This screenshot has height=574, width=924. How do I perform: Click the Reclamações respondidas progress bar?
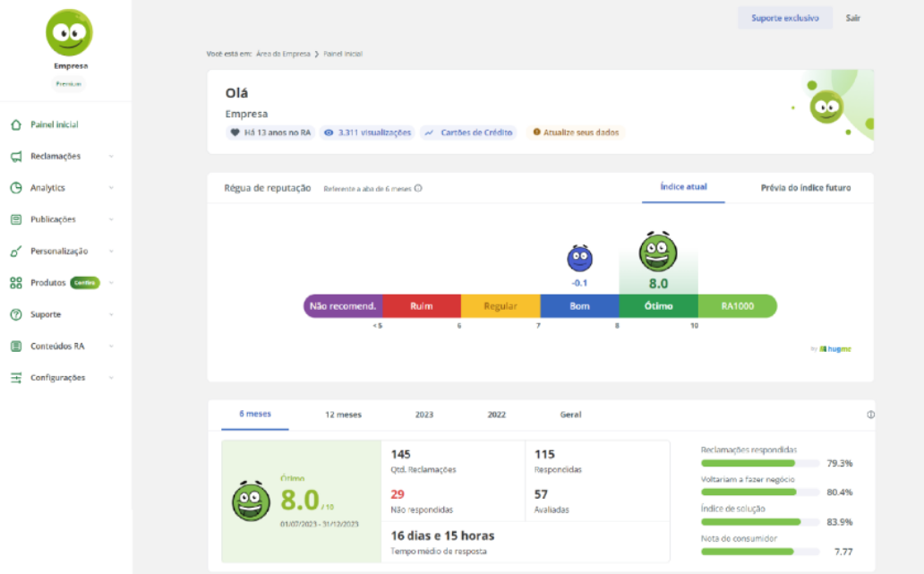[x=759, y=463]
